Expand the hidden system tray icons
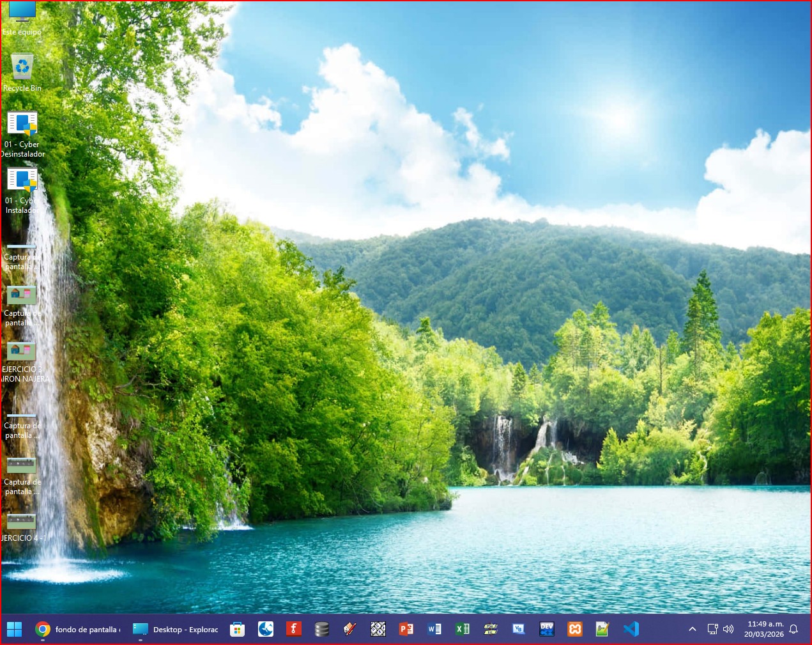 (x=692, y=629)
